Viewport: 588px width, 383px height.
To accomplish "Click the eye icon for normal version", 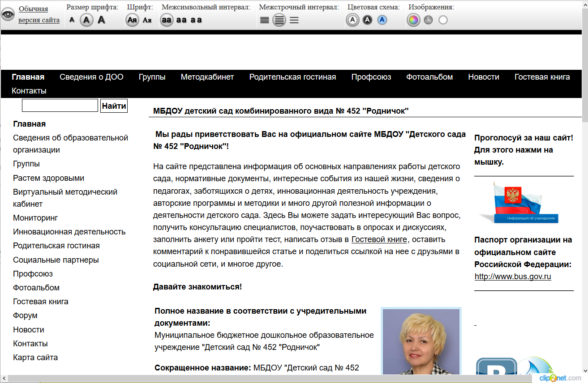I will pos(8,14).
